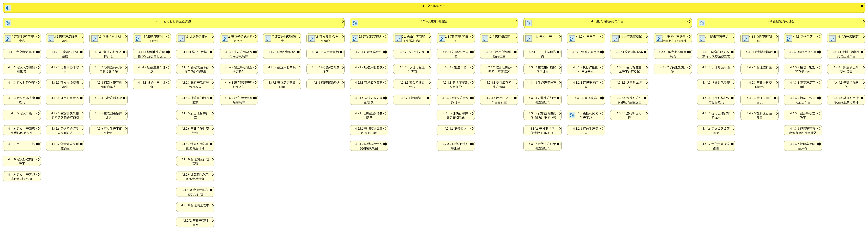Open sub-diagram icon of 4.3 生产/制造/交付产品
The width and height of the screenshot is (868, 230).
529,23
